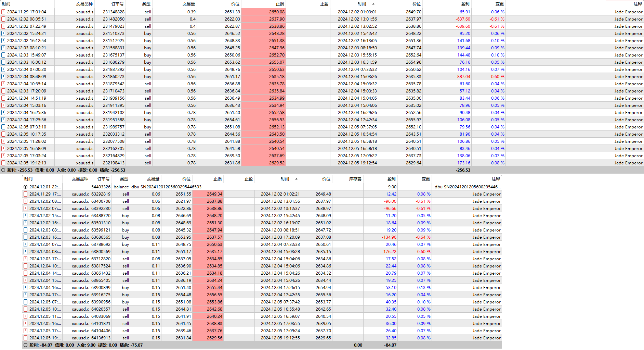Click the buy icon for order 63990956
Image resolution: width=644 pixels, height=350 pixels.
[25, 302]
